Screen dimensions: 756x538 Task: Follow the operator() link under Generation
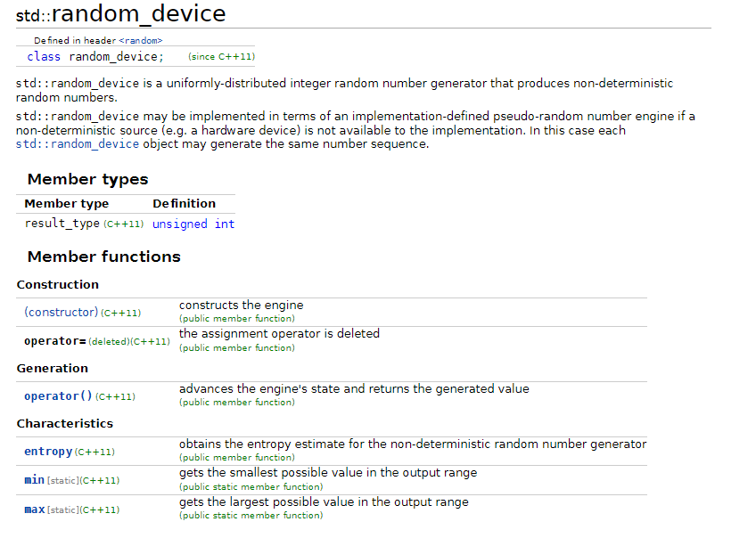pyautogui.click(x=58, y=395)
